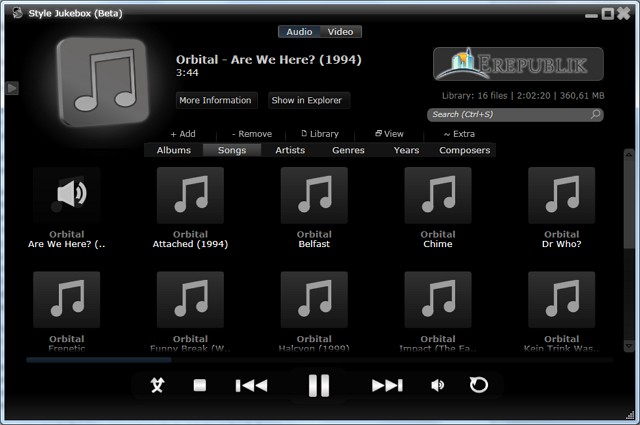This screenshot has height=425, width=640.
Task: Select the Dr Who? song icon
Action: tap(562, 195)
